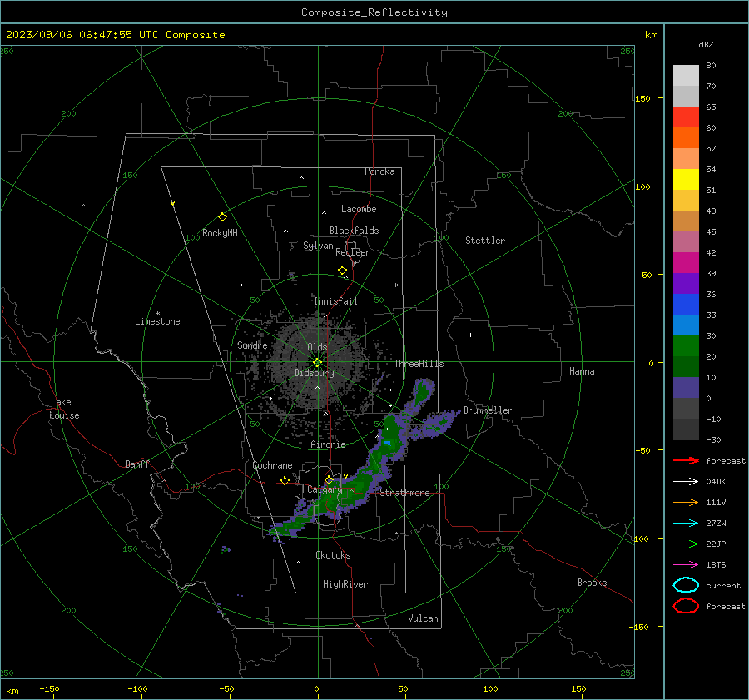
Task: Click the yellow 54 dBZ color swatch
Action: pos(686,179)
